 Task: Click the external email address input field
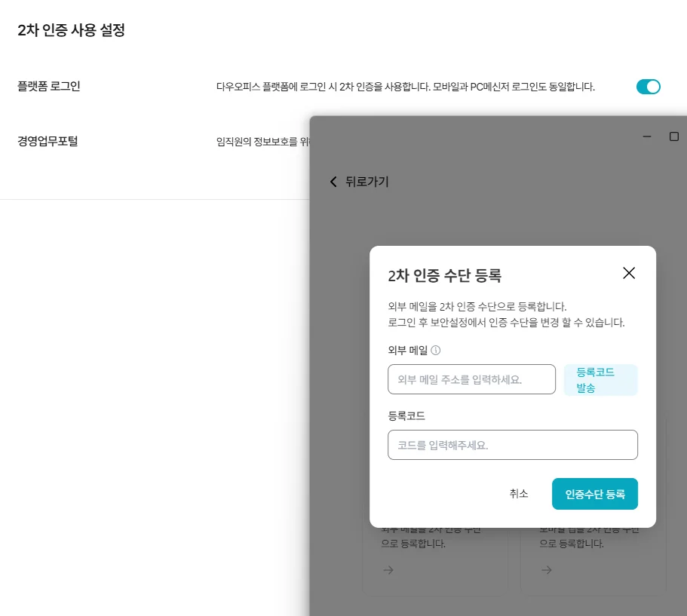pos(471,379)
